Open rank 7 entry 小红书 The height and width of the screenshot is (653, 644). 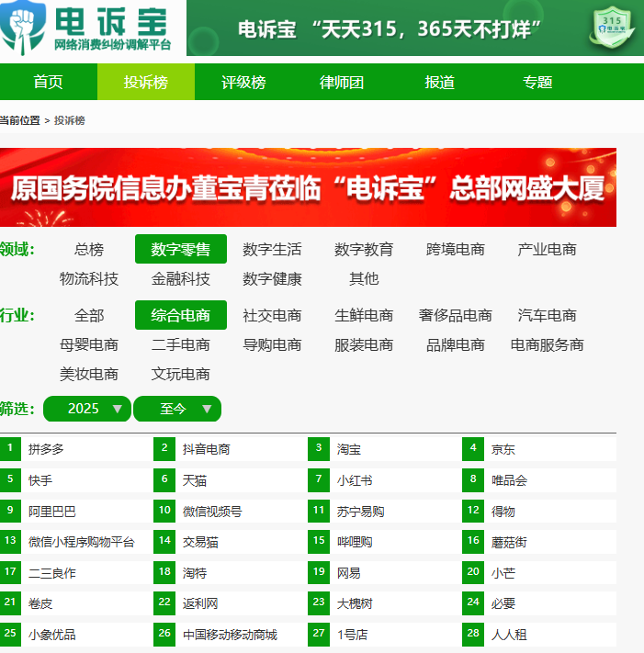[355, 480]
